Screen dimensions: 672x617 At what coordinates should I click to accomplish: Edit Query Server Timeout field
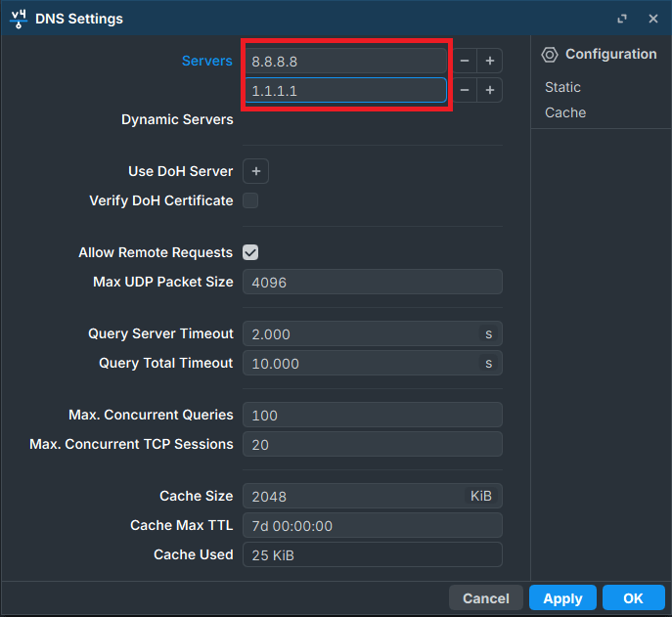(x=373, y=333)
